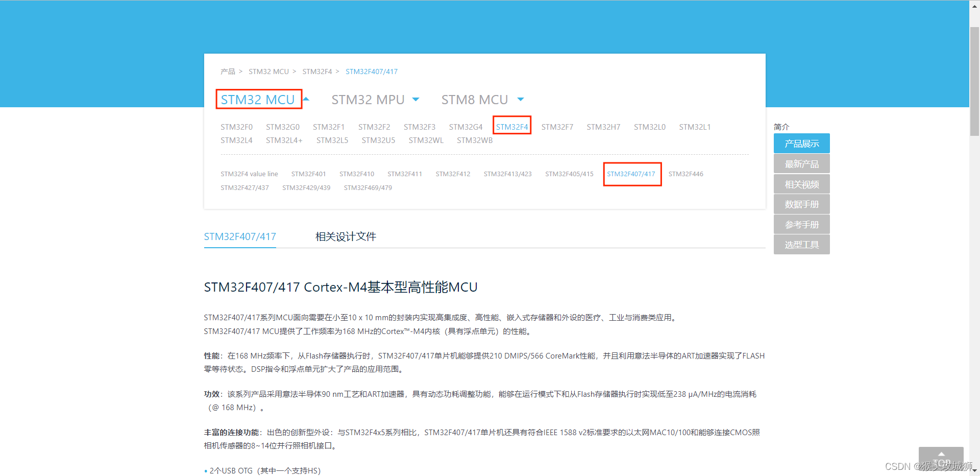Open the STM32F413/423 product line

click(508, 174)
